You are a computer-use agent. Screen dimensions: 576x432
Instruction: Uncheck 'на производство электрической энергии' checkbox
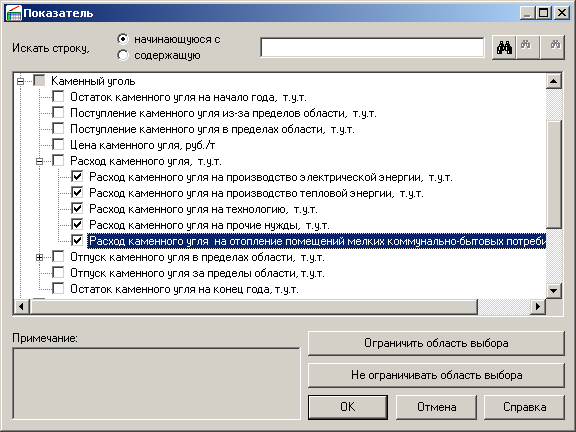(77, 177)
